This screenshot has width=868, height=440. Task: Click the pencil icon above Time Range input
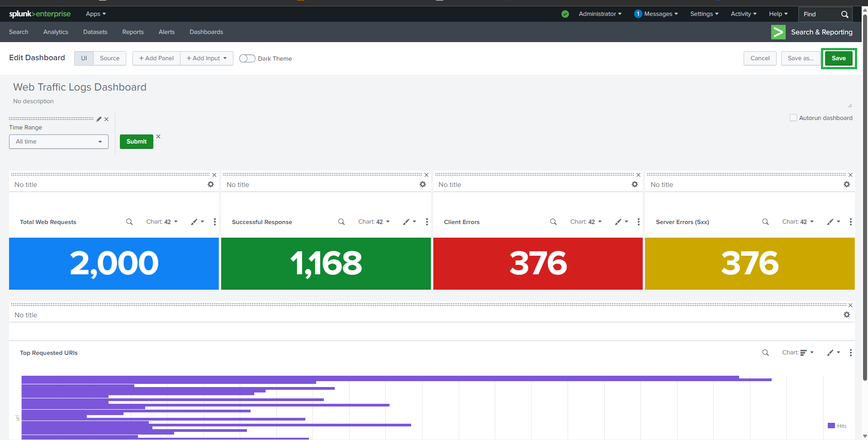(99, 119)
